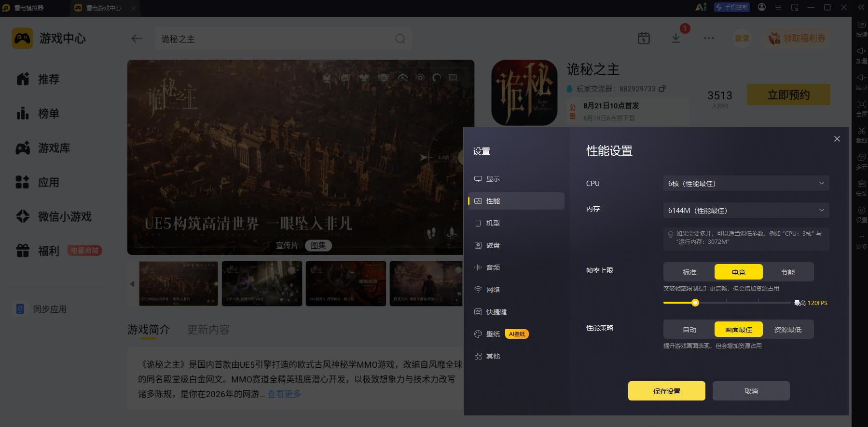The image size is (868, 427).
Task: Switch to the 游戏简介 tab
Action: (x=149, y=330)
